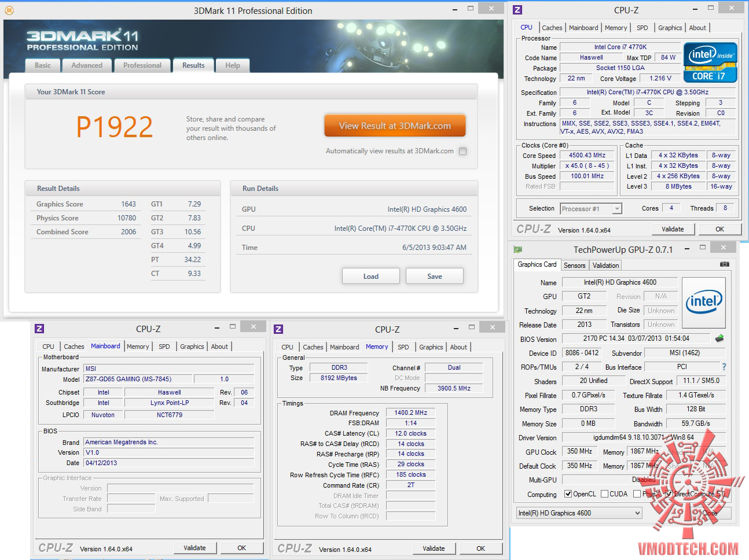Toggle the CUDA checkbox in GPU-Z
749x560 pixels.
pyautogui.click(x=604, y=494)
